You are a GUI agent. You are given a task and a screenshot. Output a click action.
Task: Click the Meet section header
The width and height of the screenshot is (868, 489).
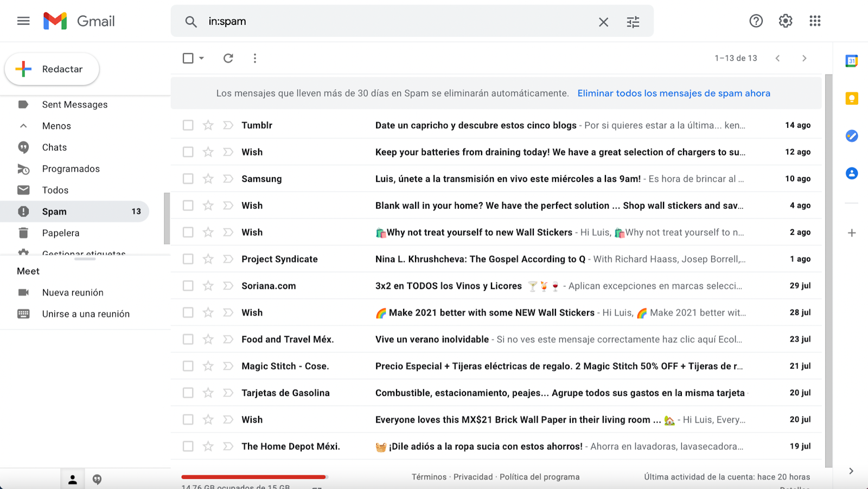click(x=28, y=271)
